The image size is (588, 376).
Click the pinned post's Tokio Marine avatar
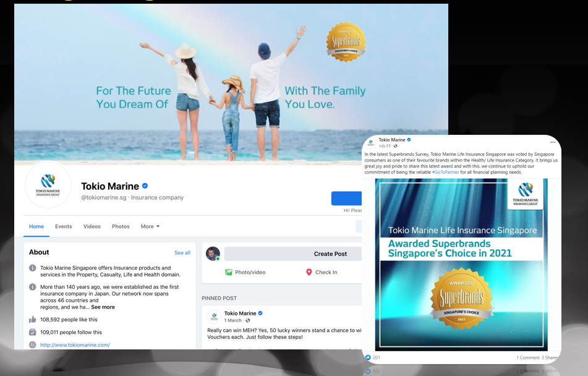pyautogui.click(x=214, y=317)
